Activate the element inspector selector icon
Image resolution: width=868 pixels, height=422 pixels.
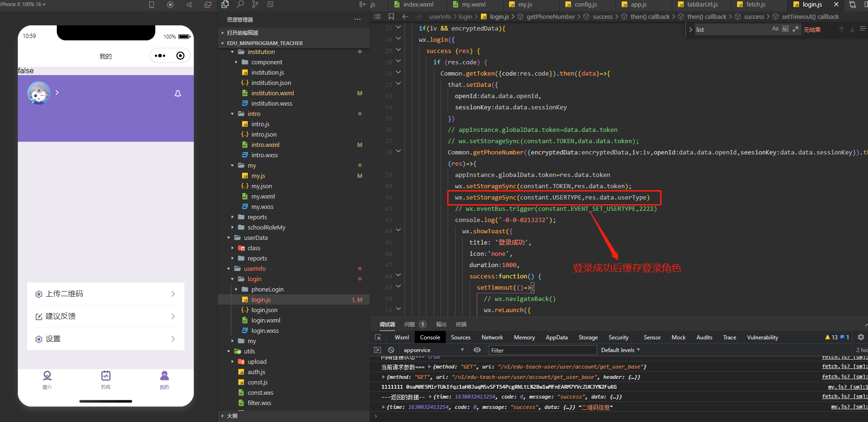[x=378, y=337]
